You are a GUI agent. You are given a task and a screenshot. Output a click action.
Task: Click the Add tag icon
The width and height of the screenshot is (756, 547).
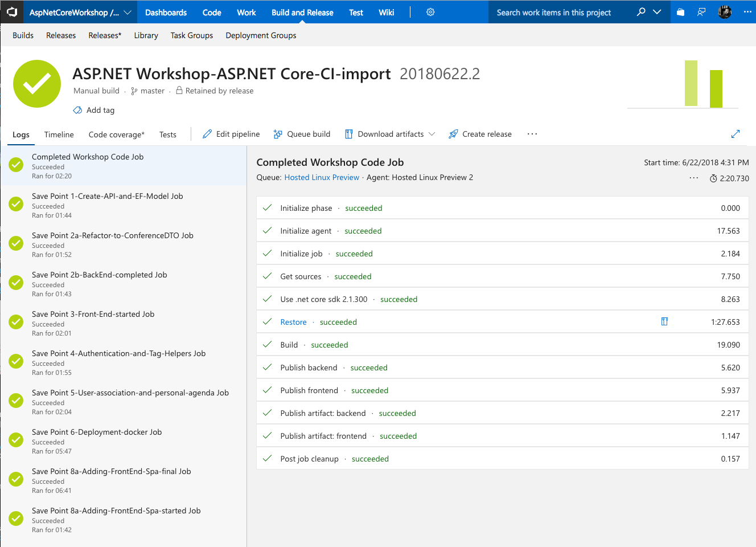click(x=77, y=110)
